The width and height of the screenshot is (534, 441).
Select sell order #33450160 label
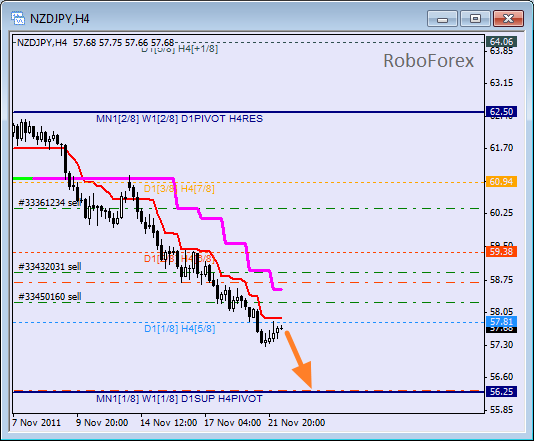tap(50, 297)
